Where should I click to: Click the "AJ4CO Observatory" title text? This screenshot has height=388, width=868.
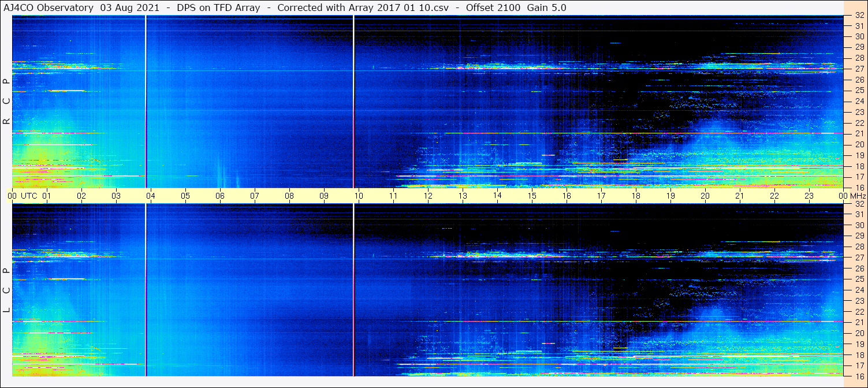[x=49, y=8]
